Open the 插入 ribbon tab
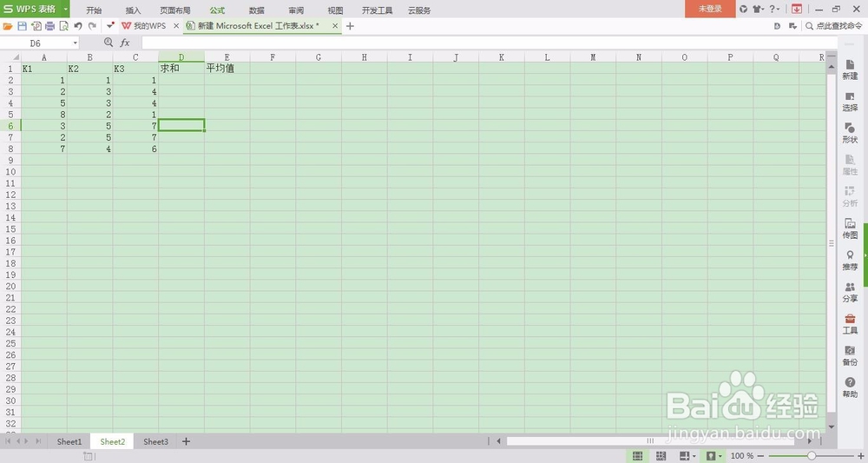This screenshot has height=463, width=868. 133,10
